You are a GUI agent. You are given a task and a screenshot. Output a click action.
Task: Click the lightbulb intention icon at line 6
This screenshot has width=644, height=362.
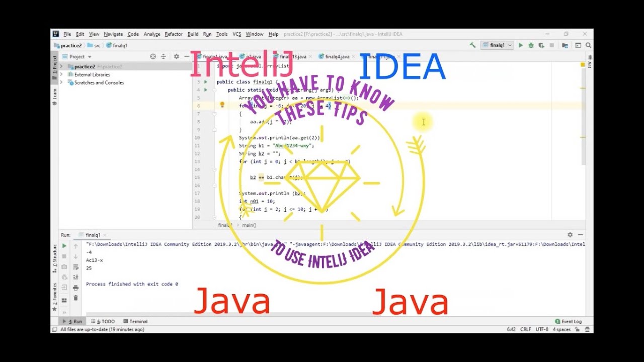pyautogui.click(x=222, y=105)
